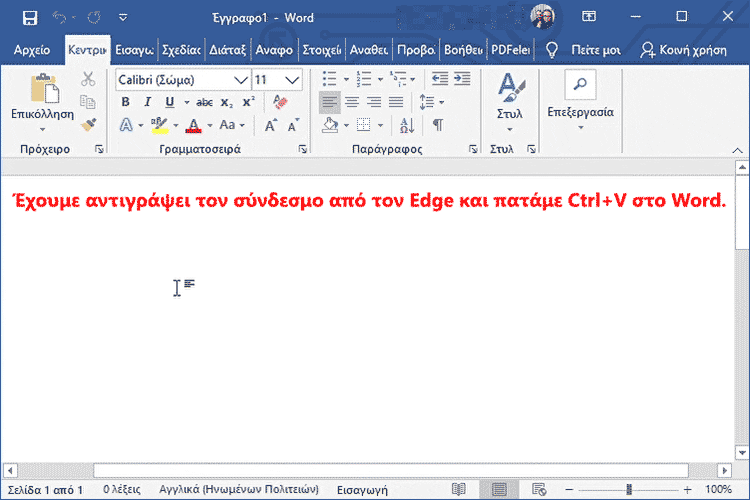Image resolution: width=750 pixels, height=500 pixels.
Task: Open the Βοήθεια tab
Action: coord(463,50)
